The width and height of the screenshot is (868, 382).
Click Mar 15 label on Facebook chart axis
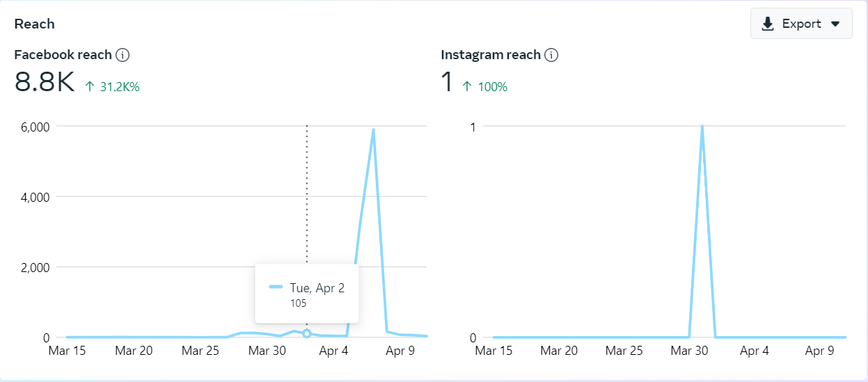coord(67,351)
